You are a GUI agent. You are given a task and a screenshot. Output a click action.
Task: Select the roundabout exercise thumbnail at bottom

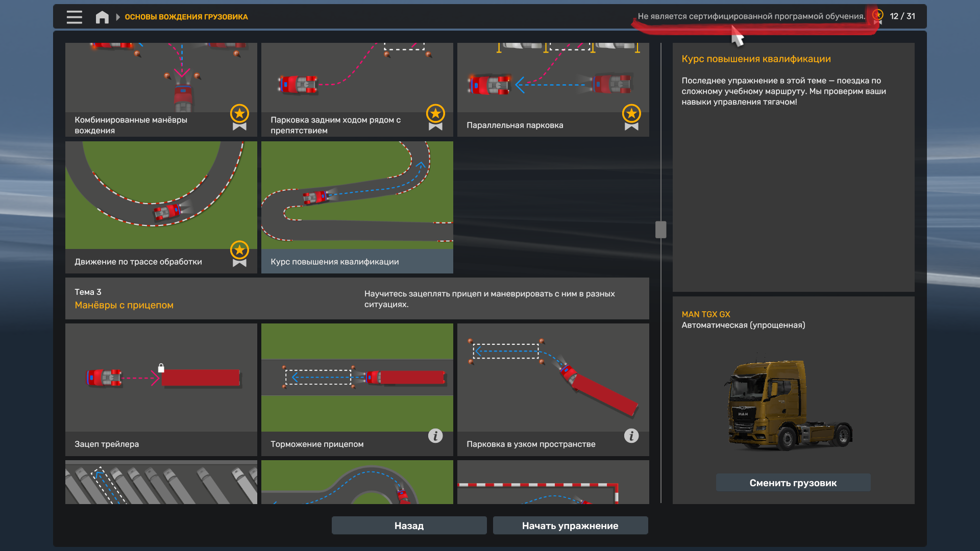tap(357, 482)
